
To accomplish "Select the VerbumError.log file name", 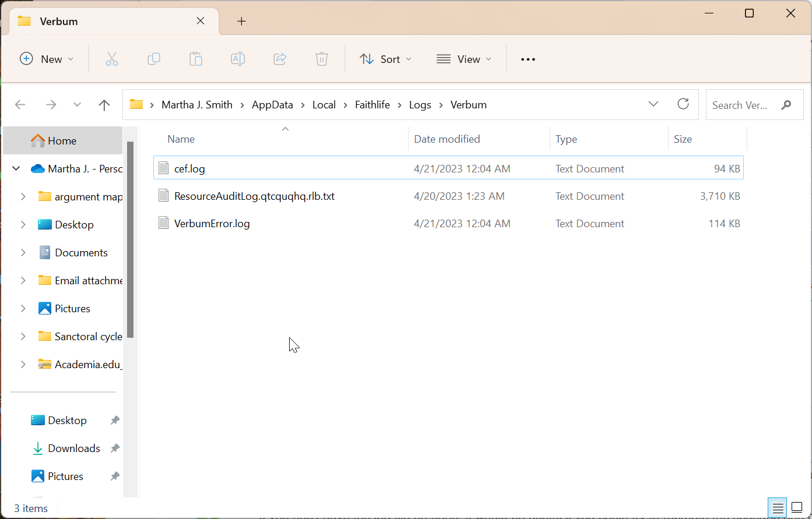I will pos(212,223).
